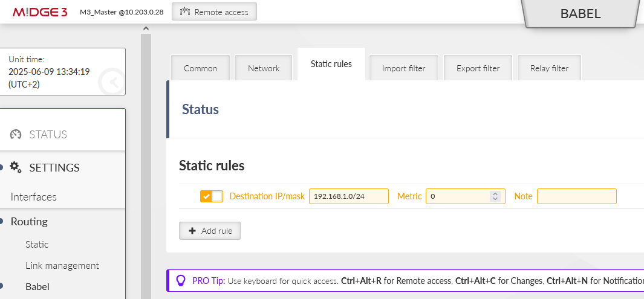Image resolution: width=644 pixels, height=299 pixels.
Task: Click the STATUS gauge icon
Action: pyautogui.click(x=16, y=135)
